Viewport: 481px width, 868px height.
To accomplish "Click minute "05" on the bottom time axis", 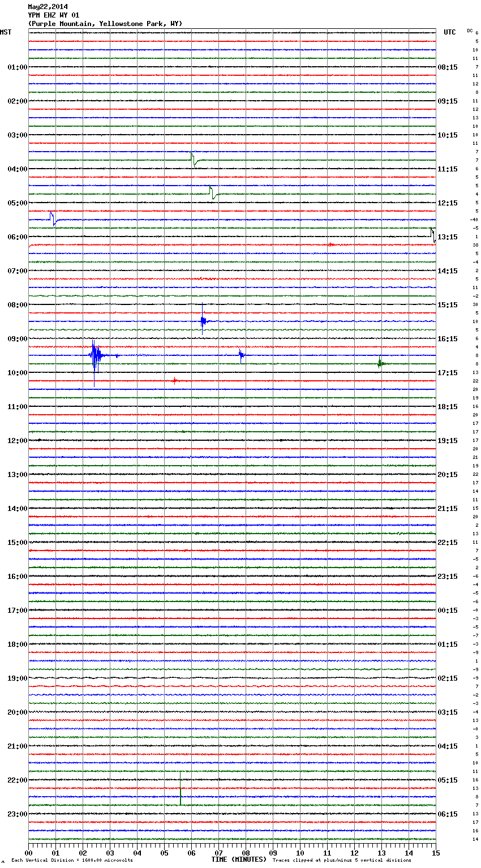I will tap(164, 853).
